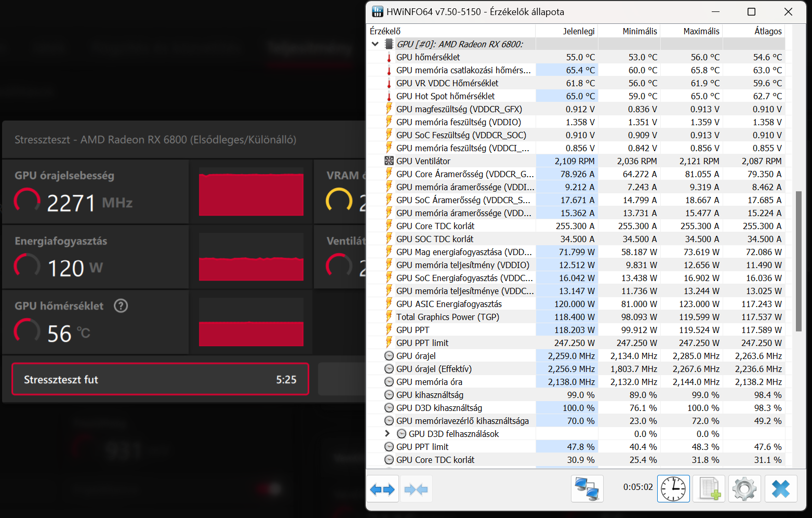Click the gauge icon next to 120 W

click(x=27, y=266)
